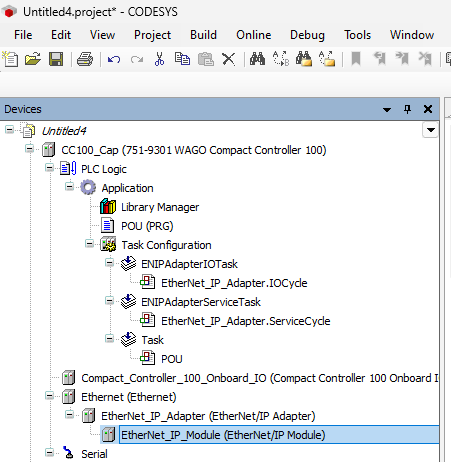The image size is (451, 462).
Task: Delete selection using the X toolbar icon
Action: pos(229,59)
